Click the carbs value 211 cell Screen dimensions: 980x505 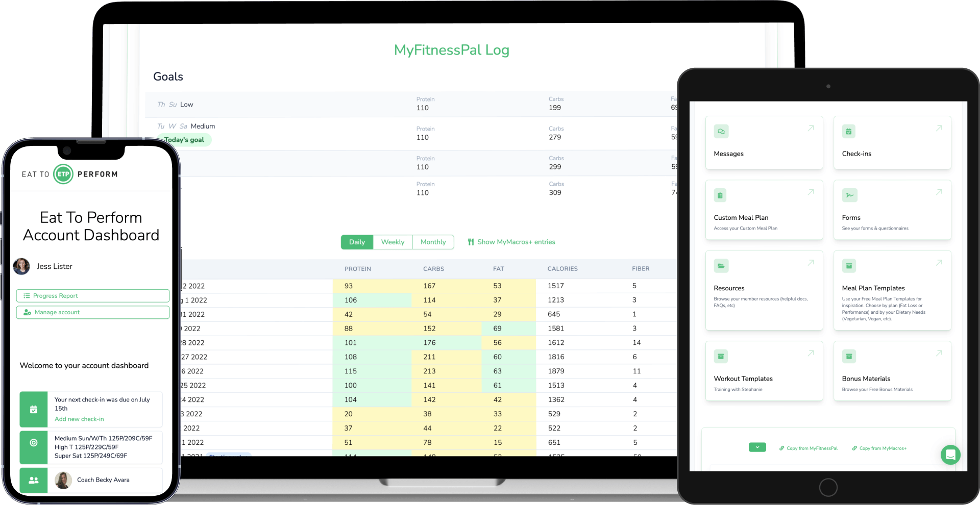[429, 357]
